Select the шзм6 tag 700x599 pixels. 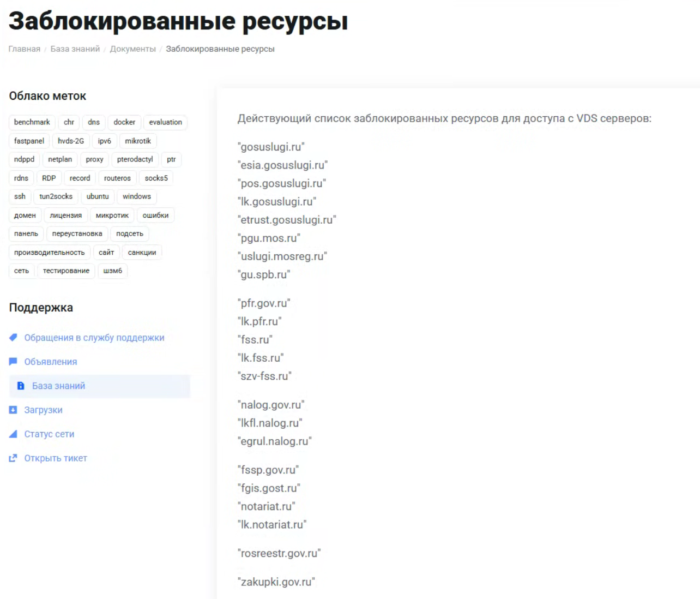coord(113,271)
